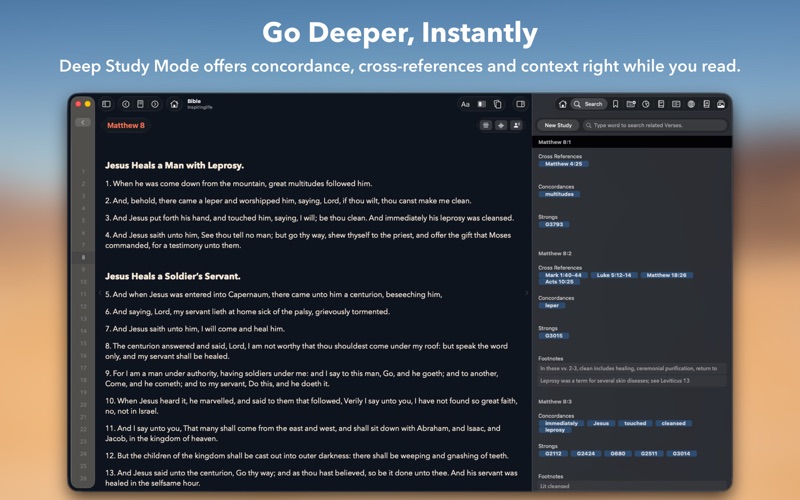The width and height of the screenshot is (800, 500).
Task: Go back with the left arrow toolbar icon
Action: click(126, 104)
